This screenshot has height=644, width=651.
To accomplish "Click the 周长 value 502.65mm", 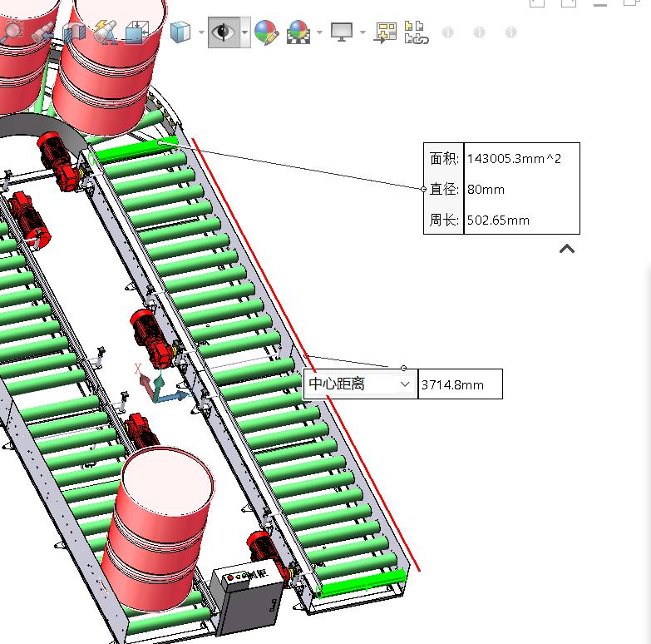I will coord(498,220).
